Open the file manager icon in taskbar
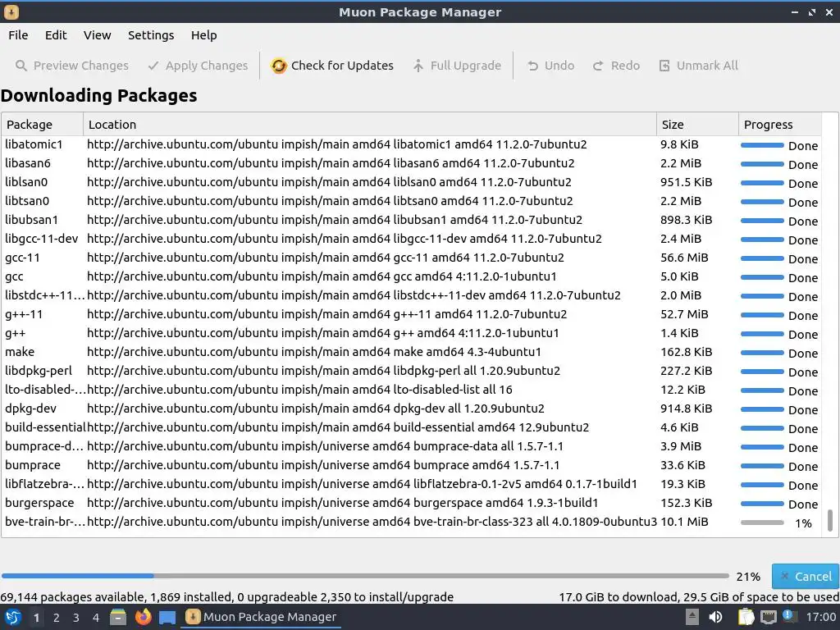 pos(118,617)
